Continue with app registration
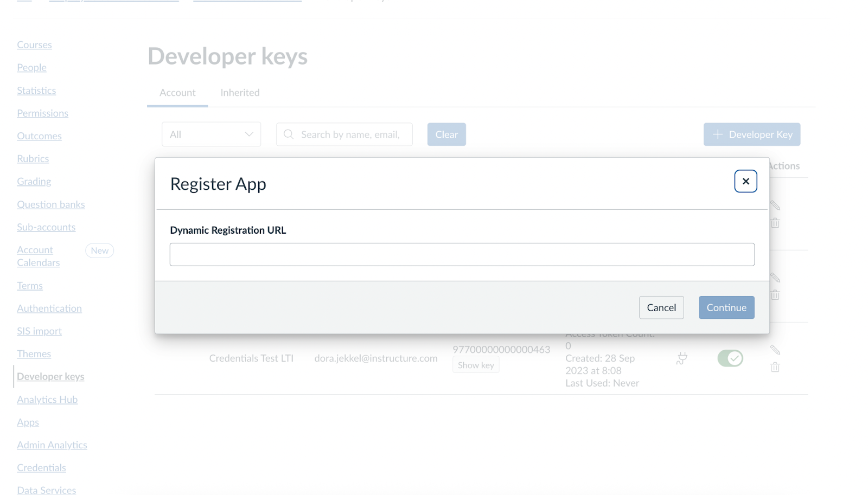 726,307
